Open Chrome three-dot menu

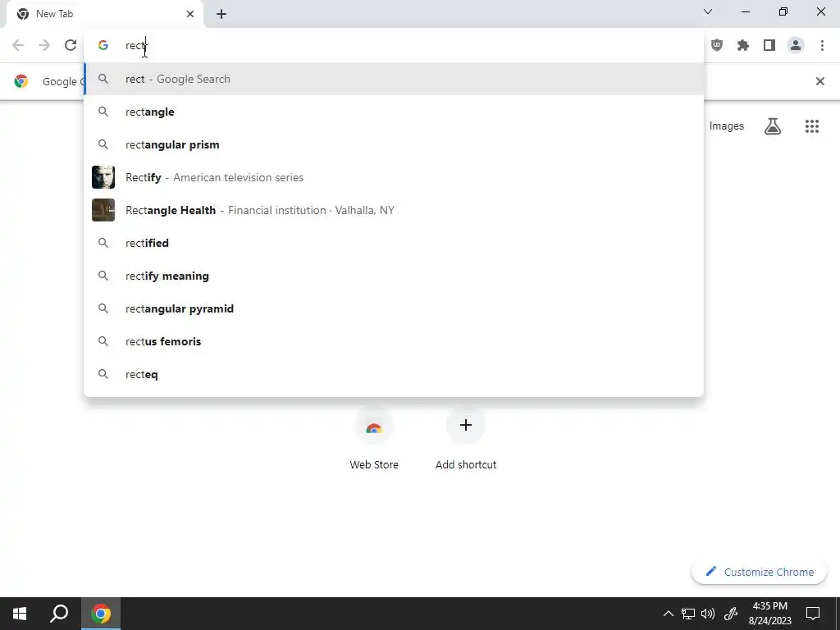pos(822,45)
